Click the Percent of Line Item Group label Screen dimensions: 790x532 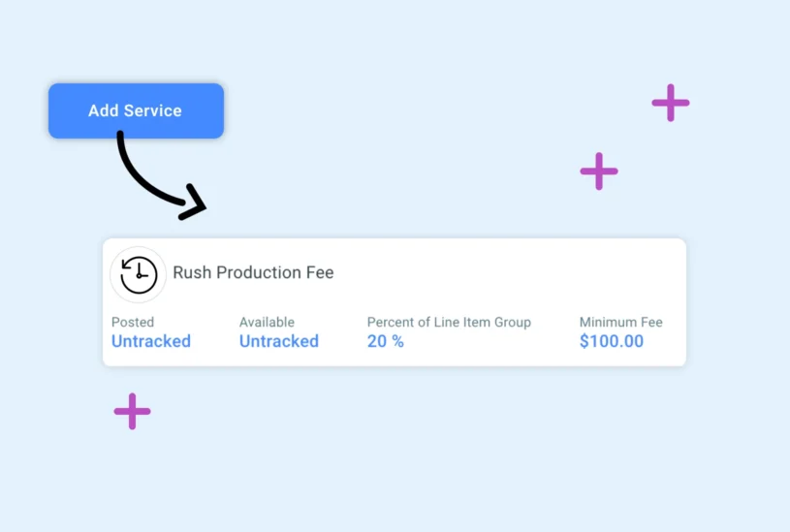pos(449,322)
